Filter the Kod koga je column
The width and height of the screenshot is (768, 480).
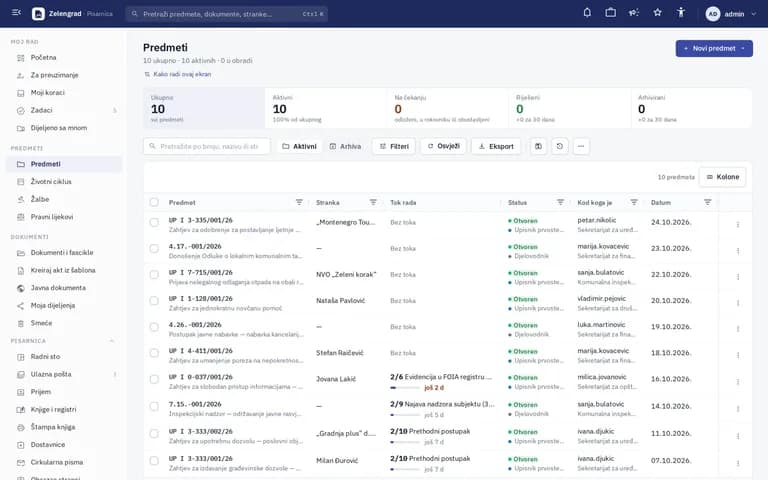tap(634, 202)
